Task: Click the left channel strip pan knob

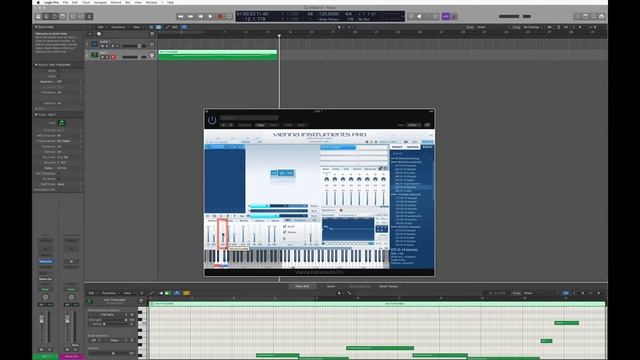Action: [x=45, y=297]
